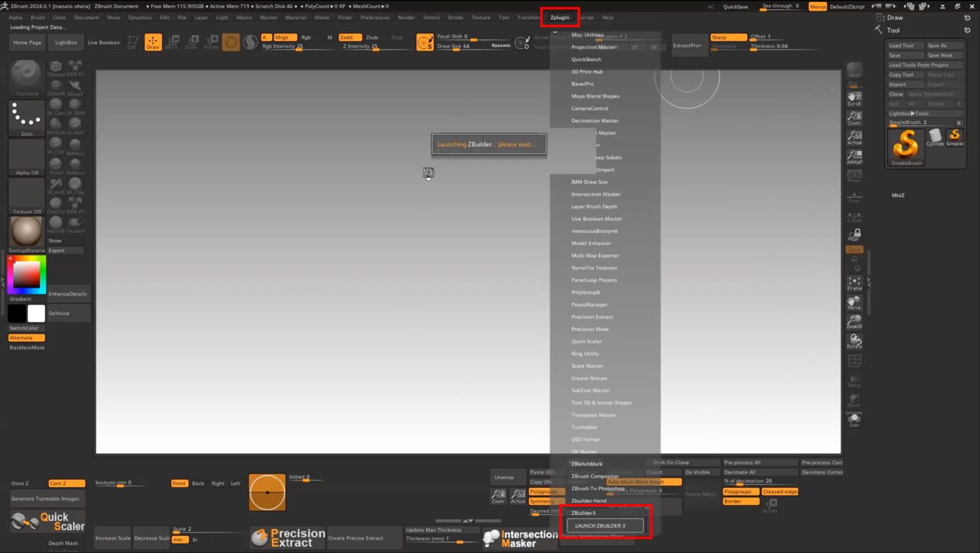This screenshot has height=553, width=980.
Task: Click the Scroll hand icon
Action: click(x=854, y=98)
